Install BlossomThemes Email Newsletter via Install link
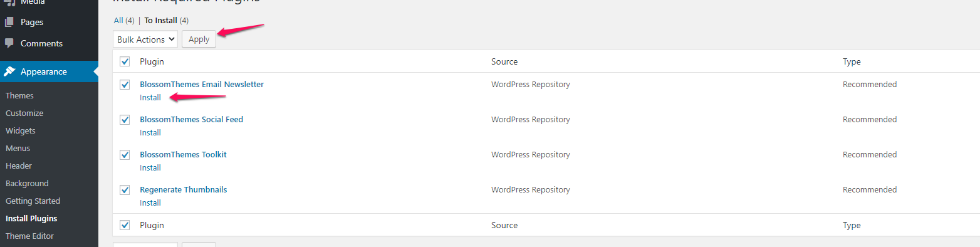Screen dimensions: 980x247 [150, 98]
